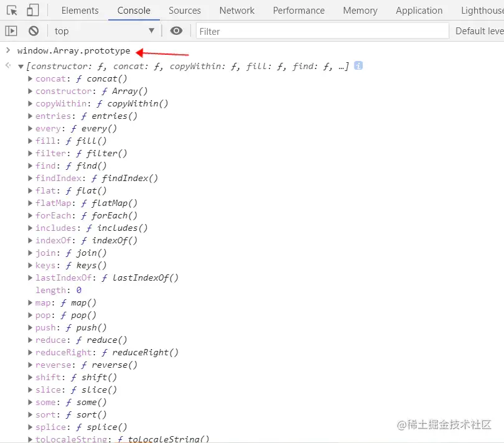Expand the reduce: ƒ reduce() entry
Screen dimensions: 504x443
click(30, 340)
